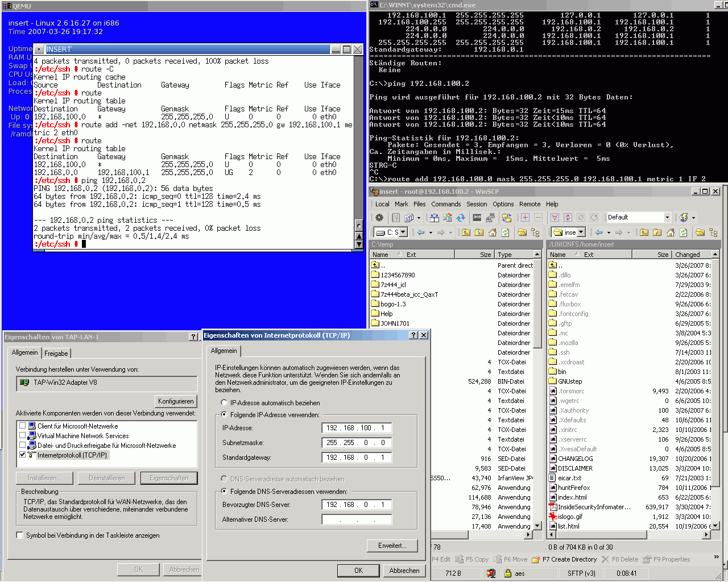Expand the session icon dropdown arrow
The width and height of the screenshot is (728, 582).
coord(693,217)
